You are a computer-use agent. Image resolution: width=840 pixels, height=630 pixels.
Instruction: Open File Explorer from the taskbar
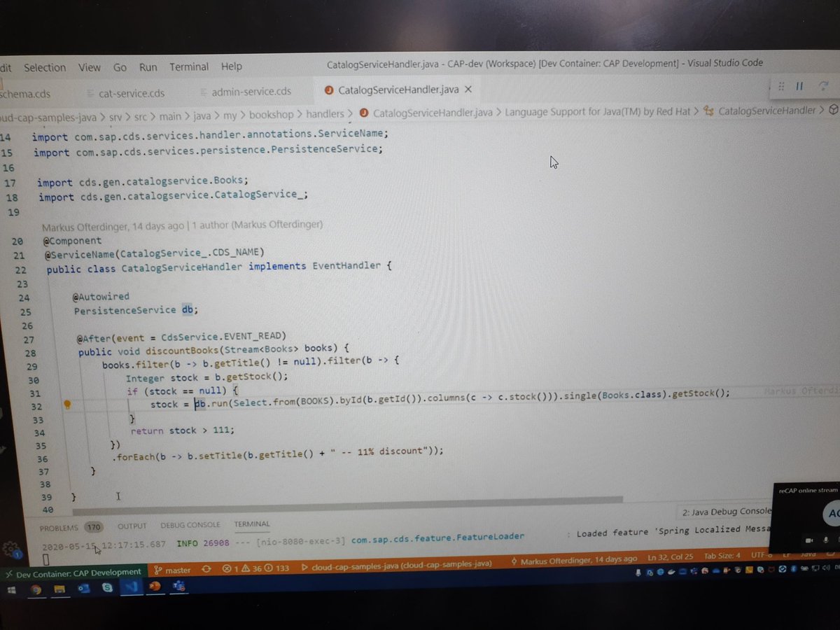tap(59, 590)
